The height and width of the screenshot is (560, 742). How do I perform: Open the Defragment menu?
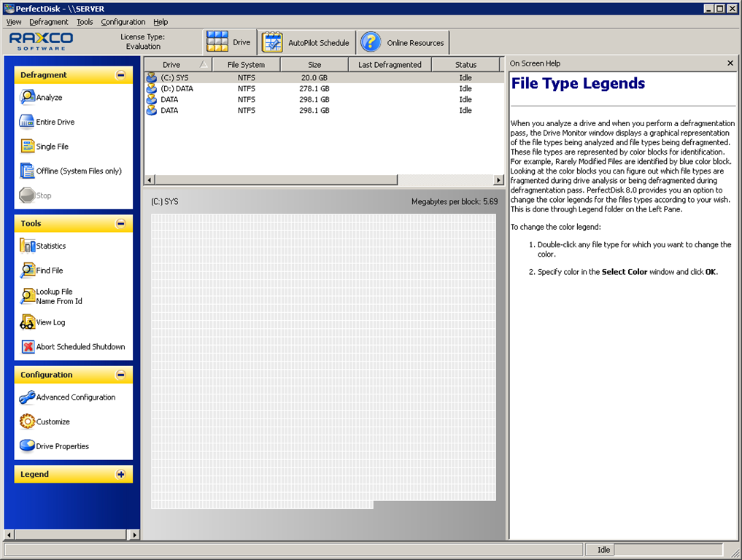(x=49, y=22)
